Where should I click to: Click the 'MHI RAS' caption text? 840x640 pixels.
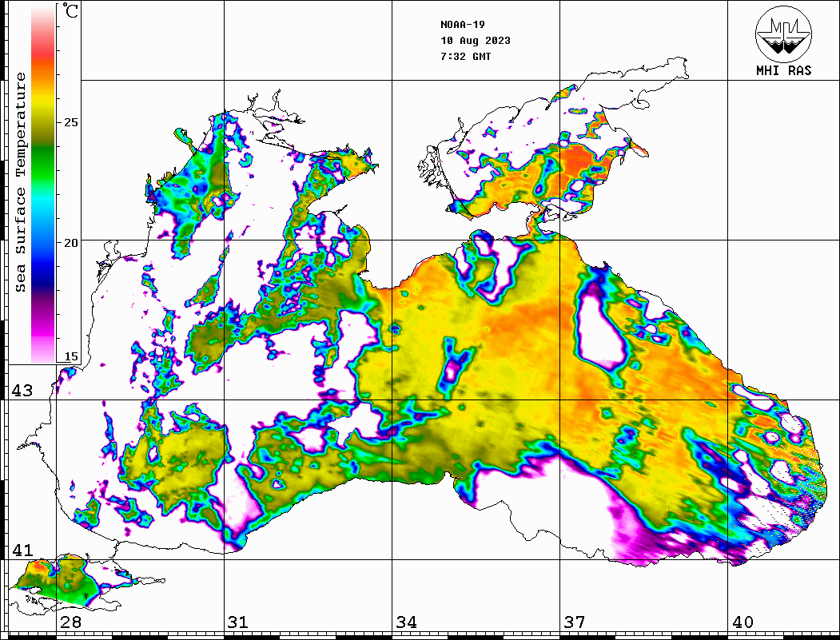[784, 70]
